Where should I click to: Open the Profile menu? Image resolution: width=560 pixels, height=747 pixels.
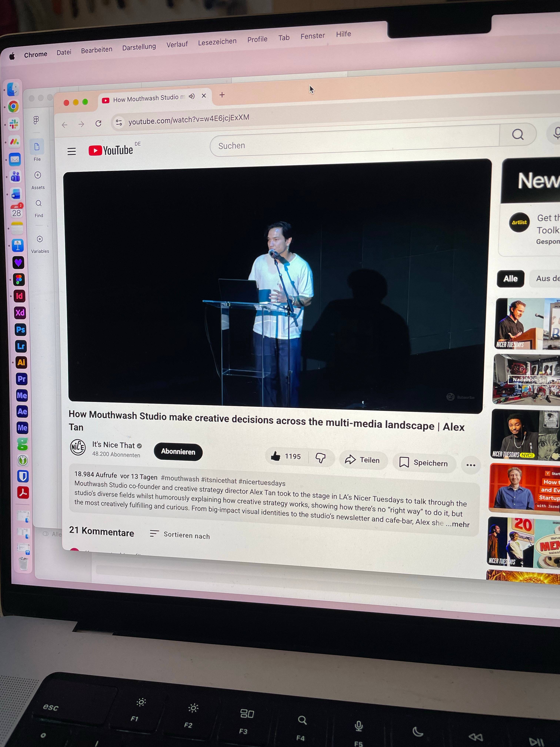[257, 39]
